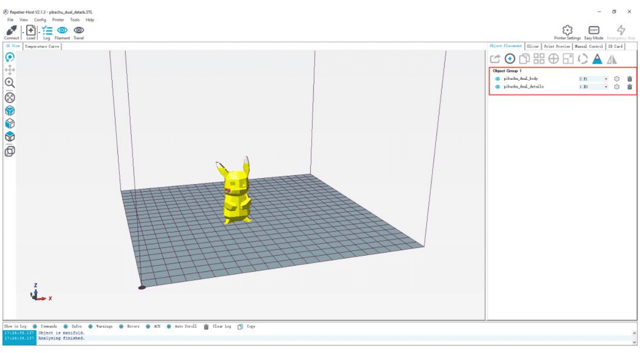Open the Connect dropdown arrow
This screenshot has width=644, height=353.
pos(22,32)
